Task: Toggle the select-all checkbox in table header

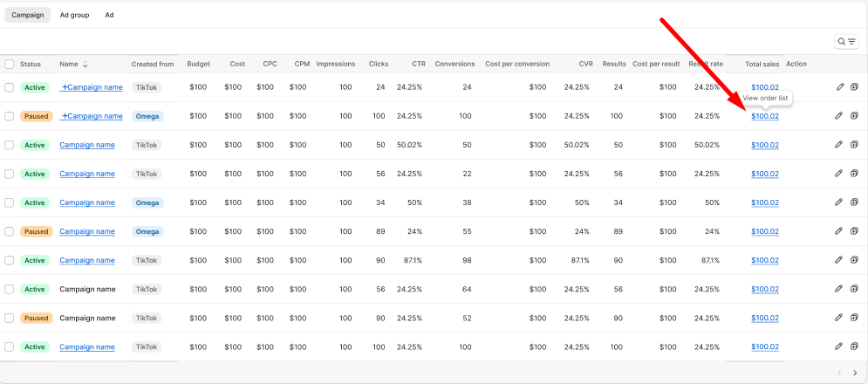Action: coord(9,64)
